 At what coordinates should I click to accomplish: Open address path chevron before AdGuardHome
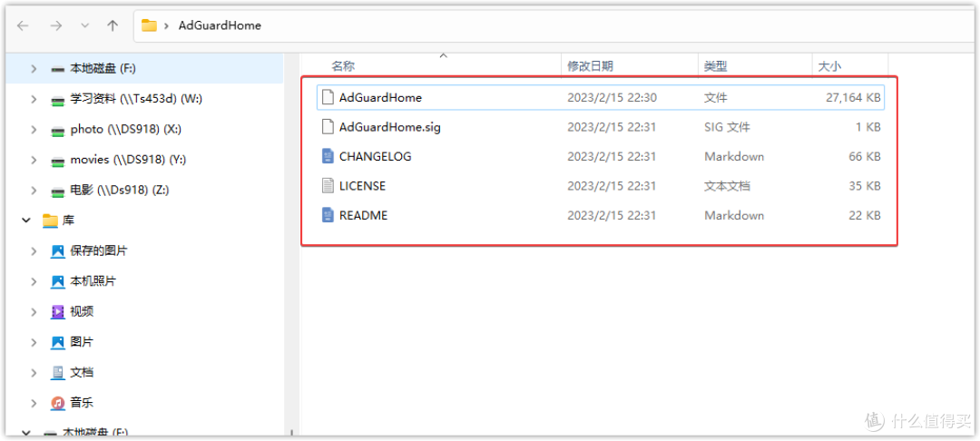[166, 25]
